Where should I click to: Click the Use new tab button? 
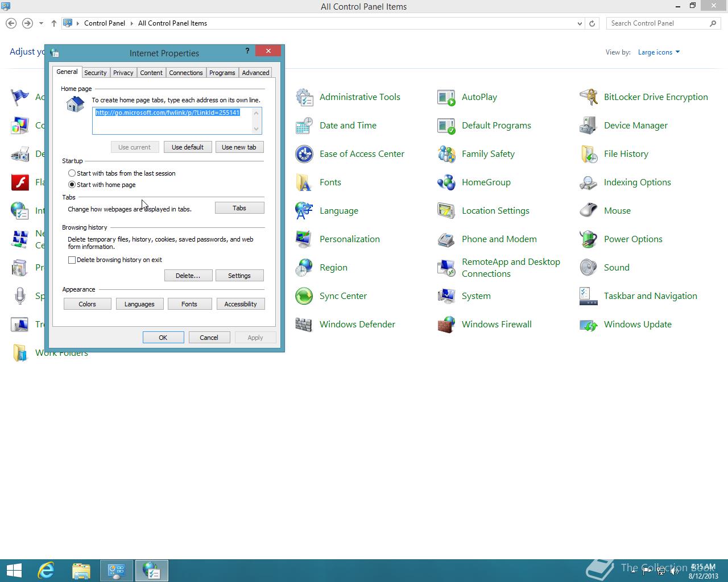pos(239,147)
